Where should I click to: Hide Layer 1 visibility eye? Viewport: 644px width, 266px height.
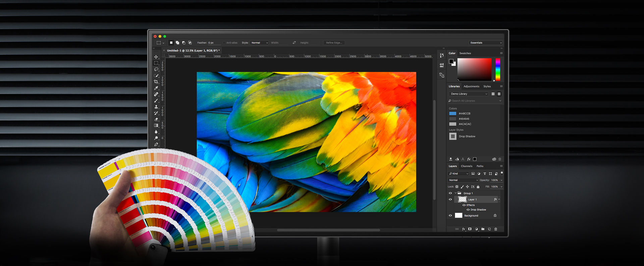coord(450,199)
